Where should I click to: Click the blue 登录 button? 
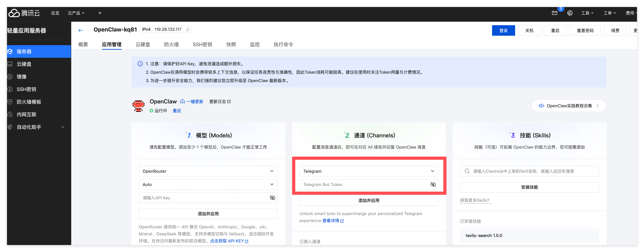[503, 31]
